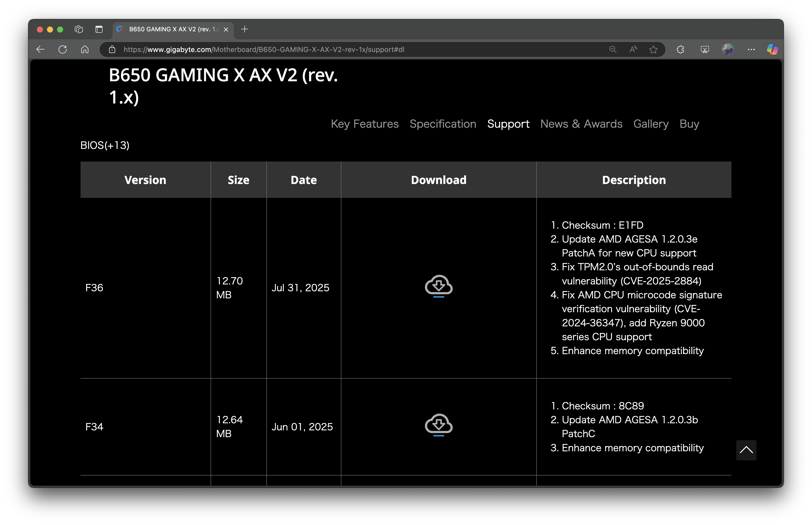Click the CVE-2024-36347 microcode fix line

[642, 316]
